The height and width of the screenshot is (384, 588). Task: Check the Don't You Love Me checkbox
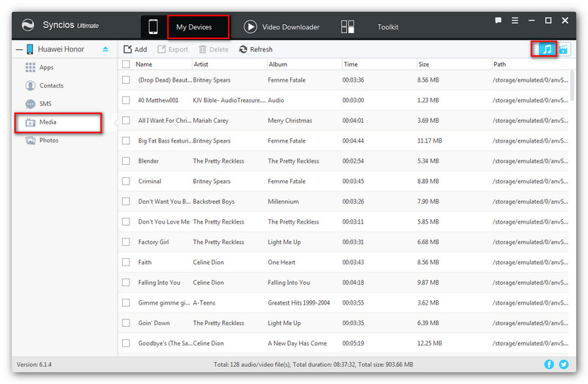point(126,222)
